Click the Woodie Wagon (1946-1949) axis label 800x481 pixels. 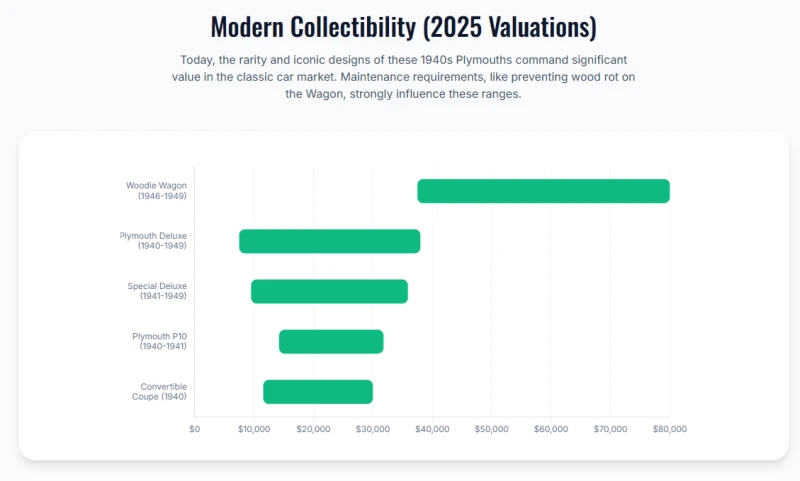point(156,191)
